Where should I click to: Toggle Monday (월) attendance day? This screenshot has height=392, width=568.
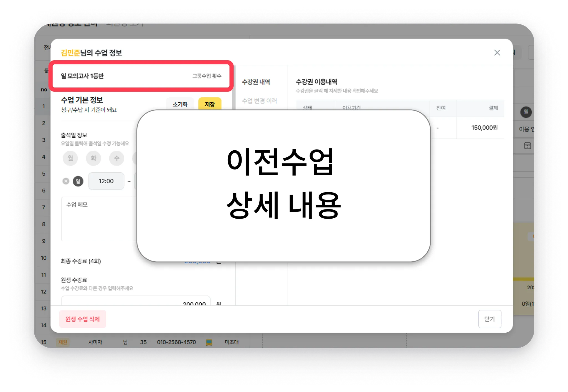(70, 158)
